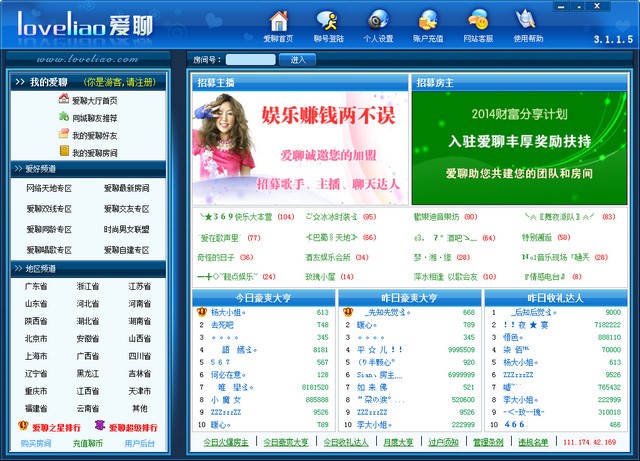
Task: Click user 如来佛 in 昨日豪爽大亨 list
Action: click(x=372, y=387)
